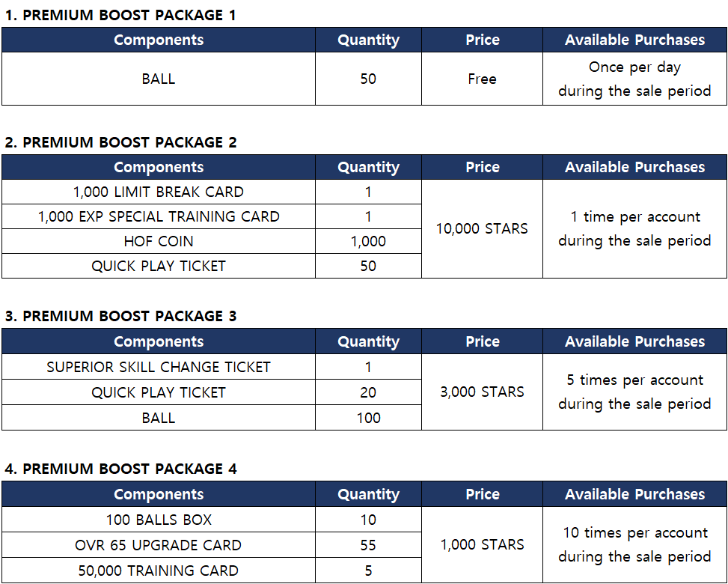Select the "100 BALLS BOX" component cell
Image resolution: width=728 pixels, height=584 pixels.
(x=159, y=520)
